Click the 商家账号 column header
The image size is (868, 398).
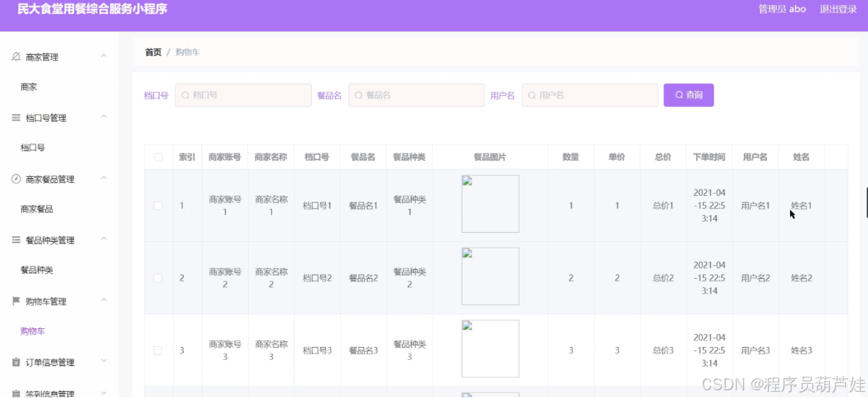click(225, 157)
